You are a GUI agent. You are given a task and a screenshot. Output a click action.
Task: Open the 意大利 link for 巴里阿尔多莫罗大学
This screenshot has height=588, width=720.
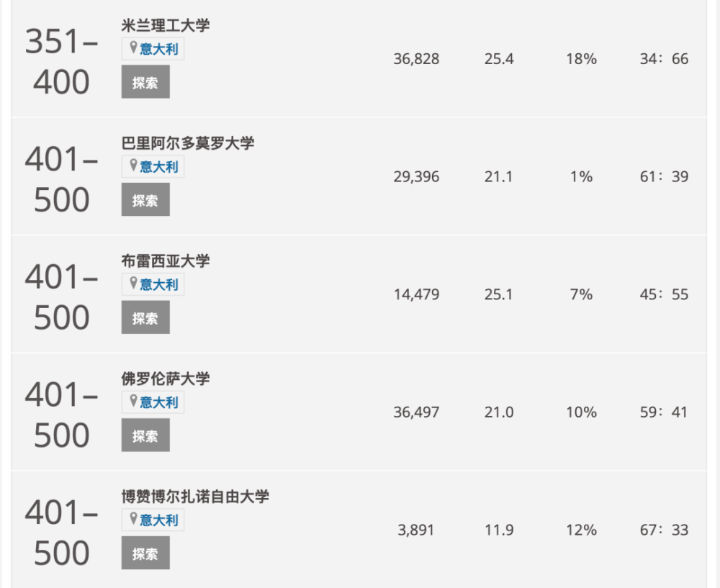[159, 167]
